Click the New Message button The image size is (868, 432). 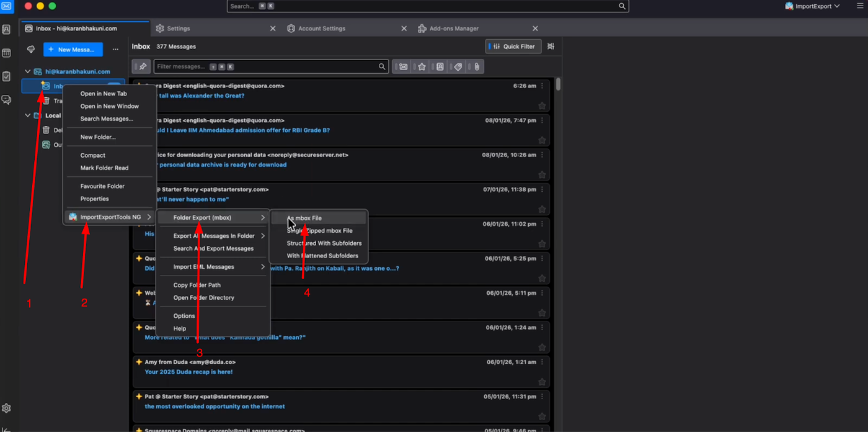coord(73,49)
